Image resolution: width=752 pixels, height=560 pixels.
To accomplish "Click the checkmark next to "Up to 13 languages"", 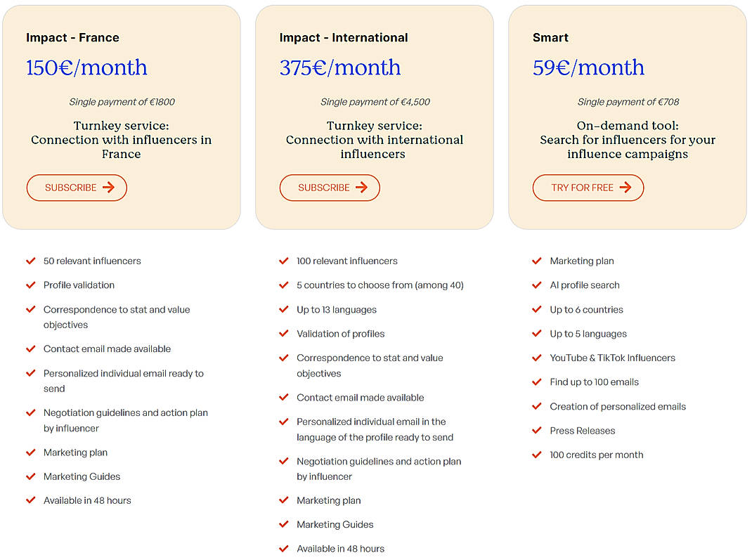I will coord(284,309).
